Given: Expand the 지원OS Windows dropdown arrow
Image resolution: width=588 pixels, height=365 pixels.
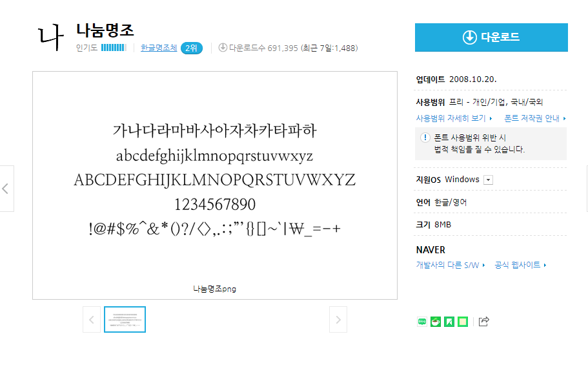Looking at the screenshot, I should pyautogui.click(x=488, y=180).
